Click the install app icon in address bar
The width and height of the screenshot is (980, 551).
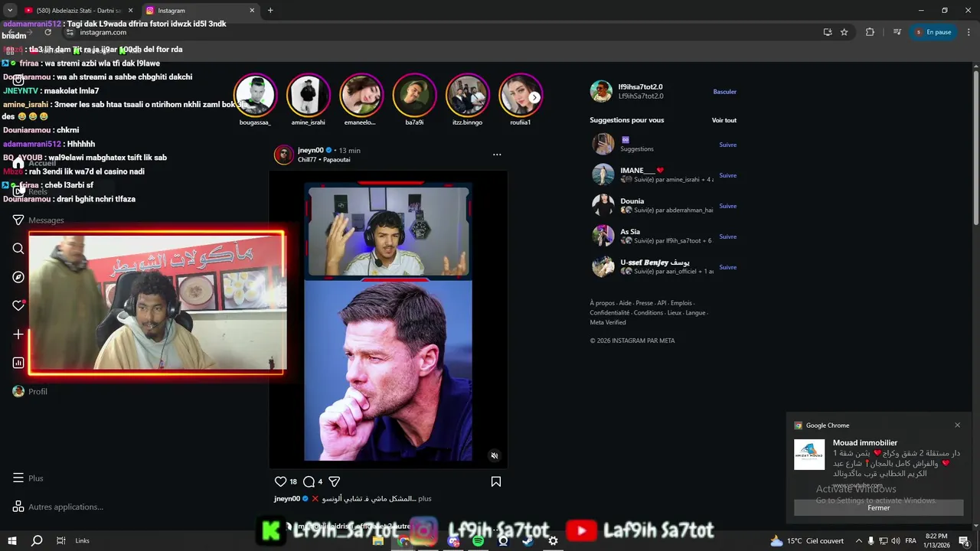point(828,32)
